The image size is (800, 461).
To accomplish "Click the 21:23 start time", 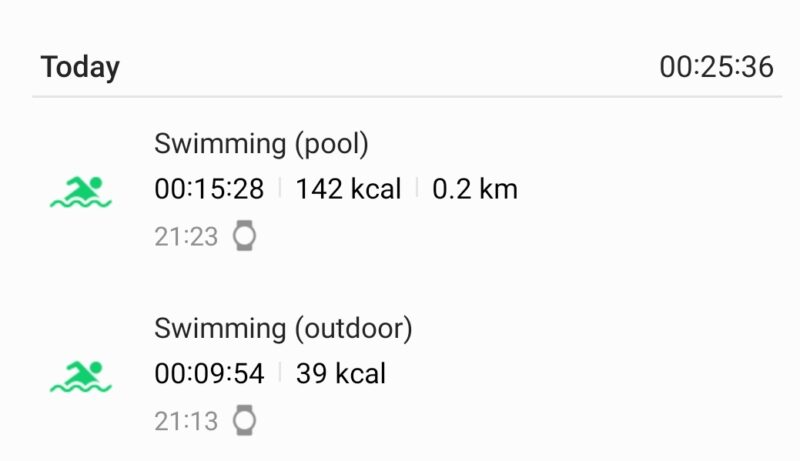I will pos(186,237).
